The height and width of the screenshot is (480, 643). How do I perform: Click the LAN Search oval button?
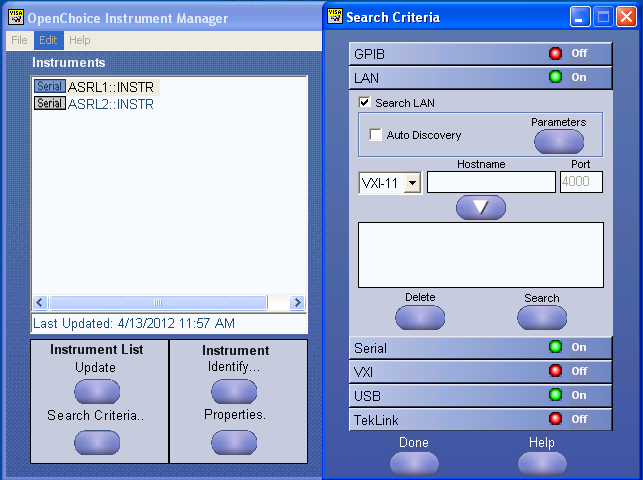point(542,318)
